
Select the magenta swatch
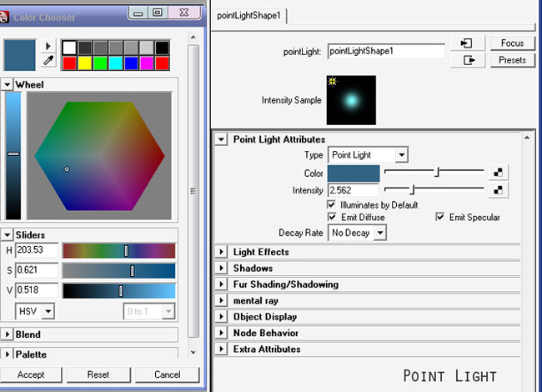(x=147, y=63)
